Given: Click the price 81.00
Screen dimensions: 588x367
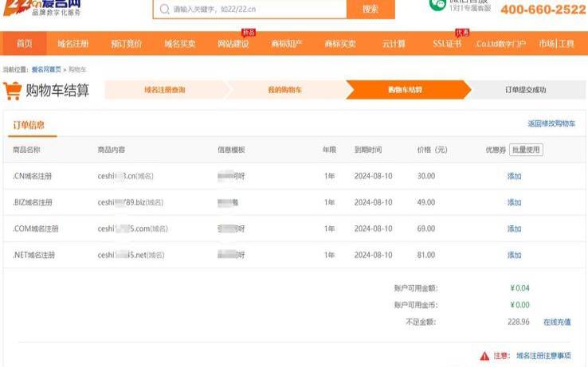Looking at the screenshot, I should [x=426, y=255].
